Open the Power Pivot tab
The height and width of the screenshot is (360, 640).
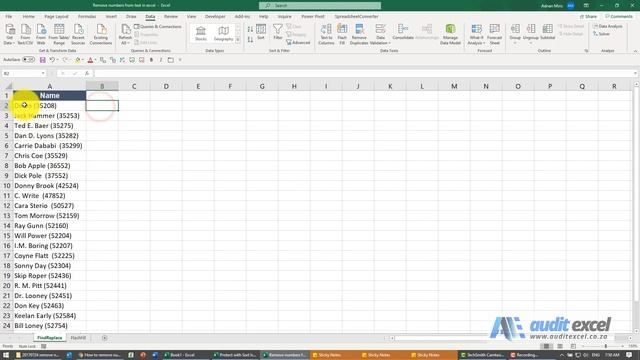coord(313,16)
